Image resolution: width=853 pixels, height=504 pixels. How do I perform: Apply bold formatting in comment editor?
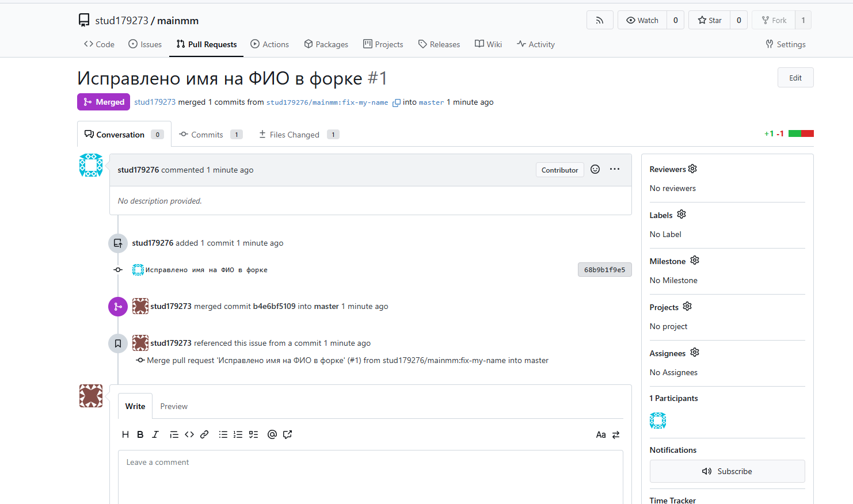click(140, 434)
